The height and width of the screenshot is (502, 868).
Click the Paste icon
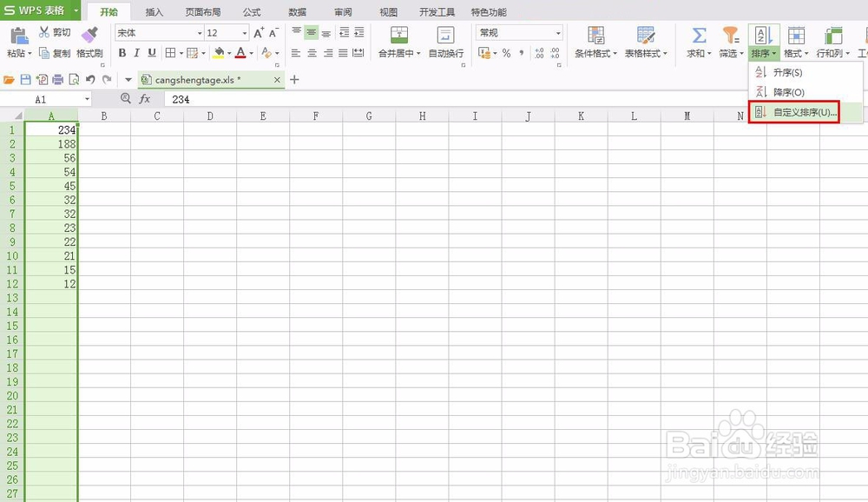(x=19, y=36)
